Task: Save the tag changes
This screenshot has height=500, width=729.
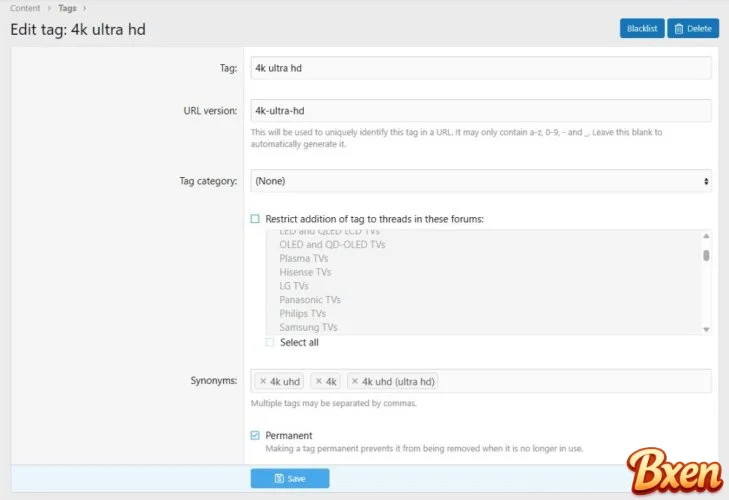Action: click(290, 478)
